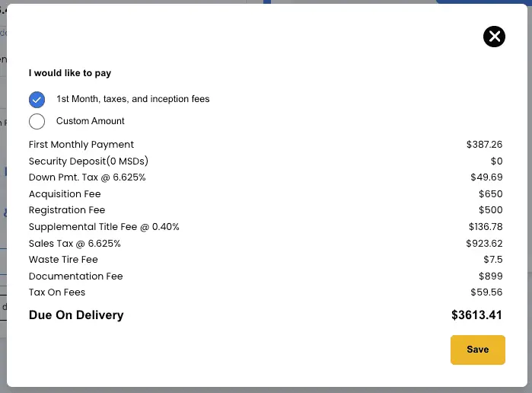
Task: Click the $923.62 sales tax amount
Action: pyautogui.click(x=484, y=244)
